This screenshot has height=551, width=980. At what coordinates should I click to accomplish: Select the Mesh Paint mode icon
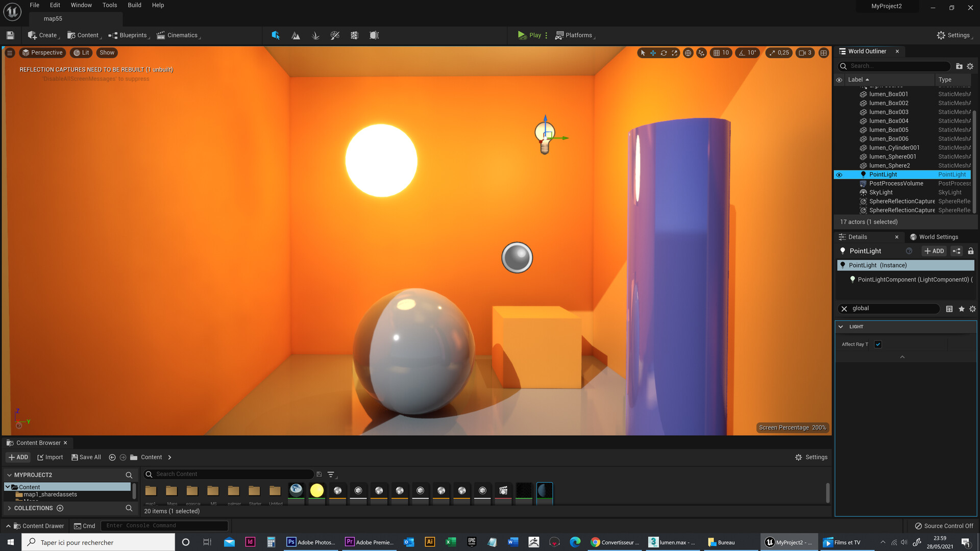pyautogui.click(x=335, y=35)
